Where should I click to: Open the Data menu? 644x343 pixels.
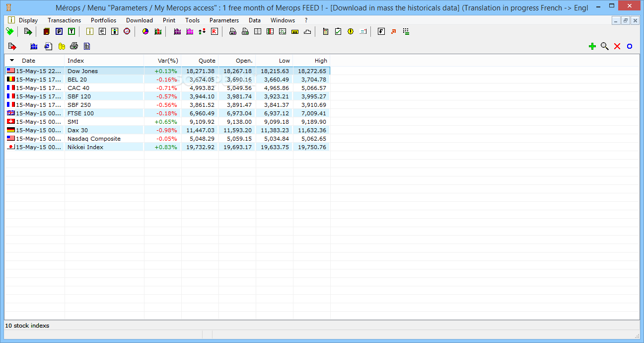[x=255, y=20]
